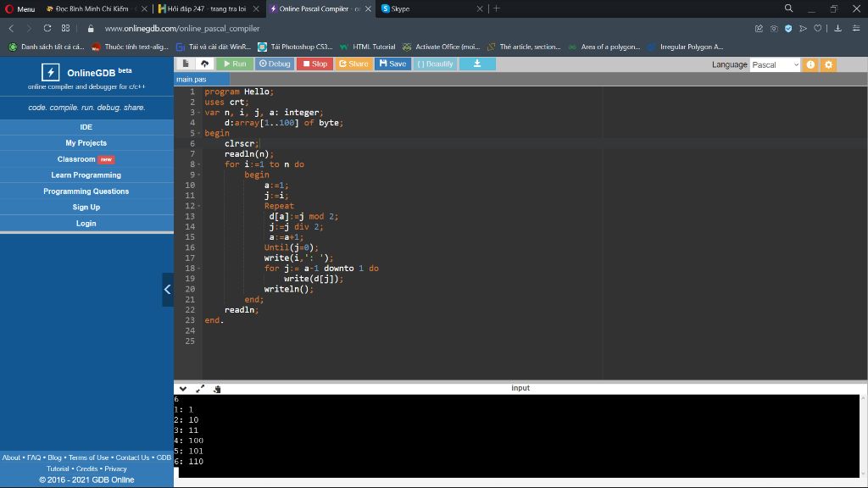Open the Opera Menu button
The image size is (868, 488).
click(20, 8)
